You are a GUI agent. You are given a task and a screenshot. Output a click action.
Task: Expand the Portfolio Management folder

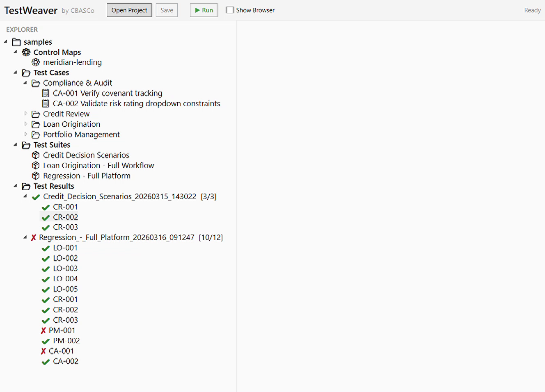26,134
